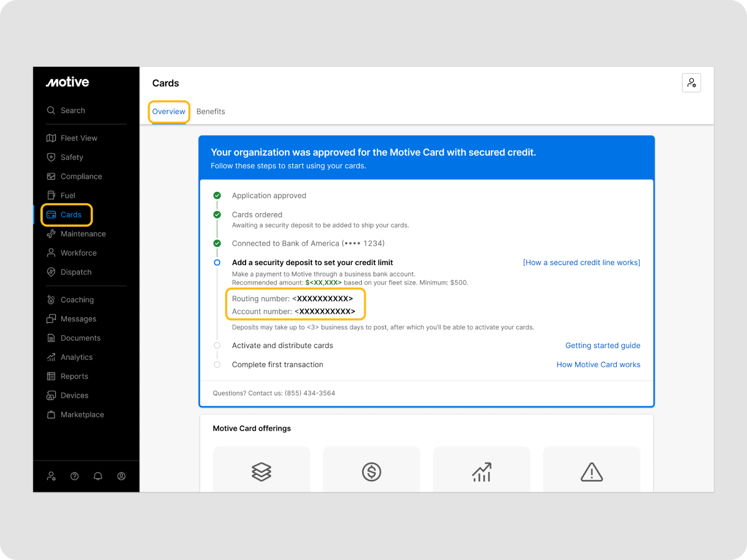Click the warning triangle offering icon
Viewport: 747px width, 560px height.
tap(592, 472)
